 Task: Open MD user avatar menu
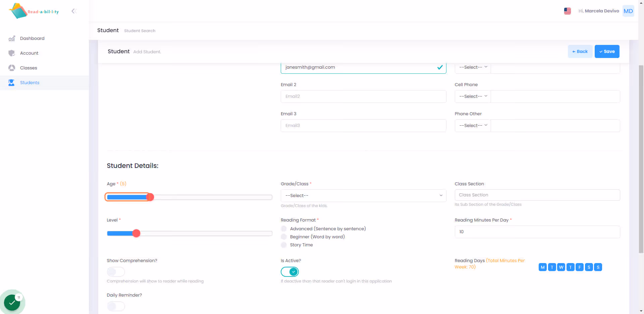pos(628,11)
